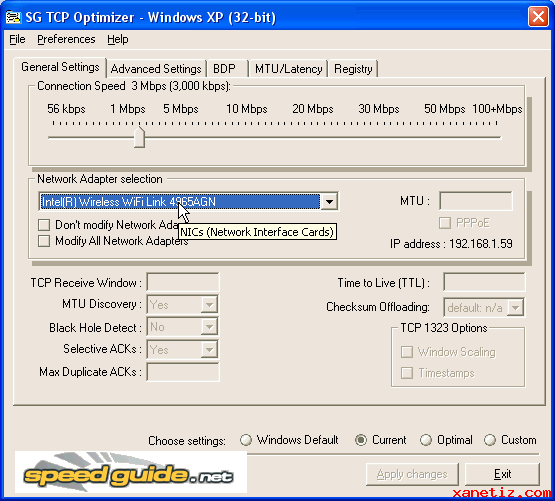Click the Exit button

(502, 474)
